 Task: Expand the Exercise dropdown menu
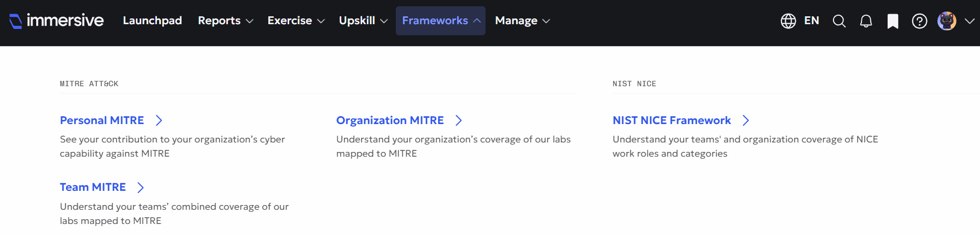296,21
